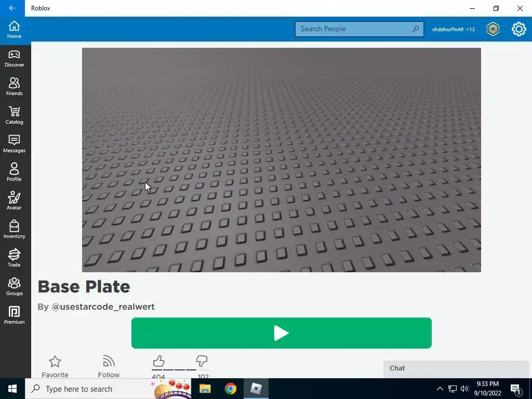Open File Explorer from the taskbar

[x=205, y=389]
